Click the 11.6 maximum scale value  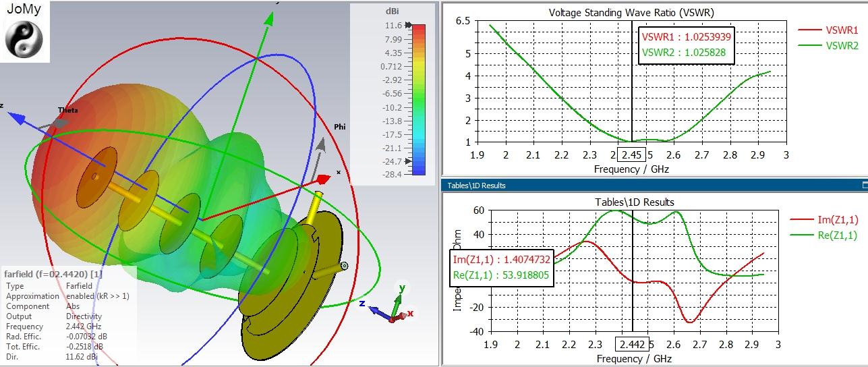click(393, 25)
